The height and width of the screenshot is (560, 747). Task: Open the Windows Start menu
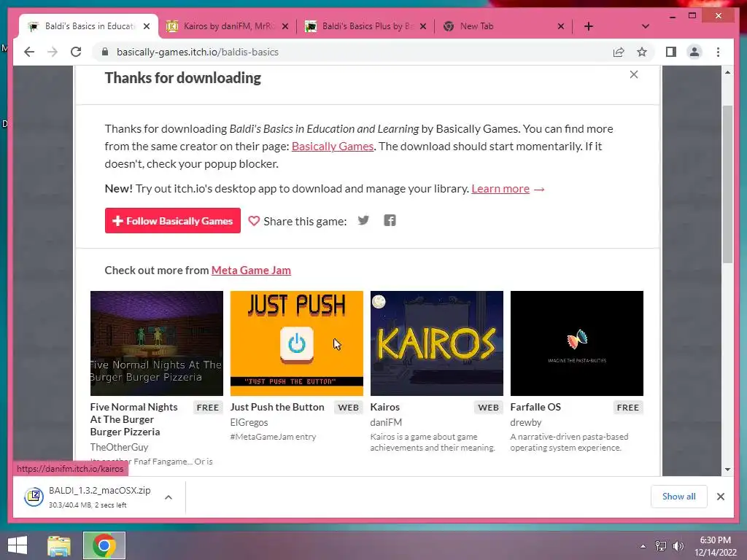(x=18, y=545)
